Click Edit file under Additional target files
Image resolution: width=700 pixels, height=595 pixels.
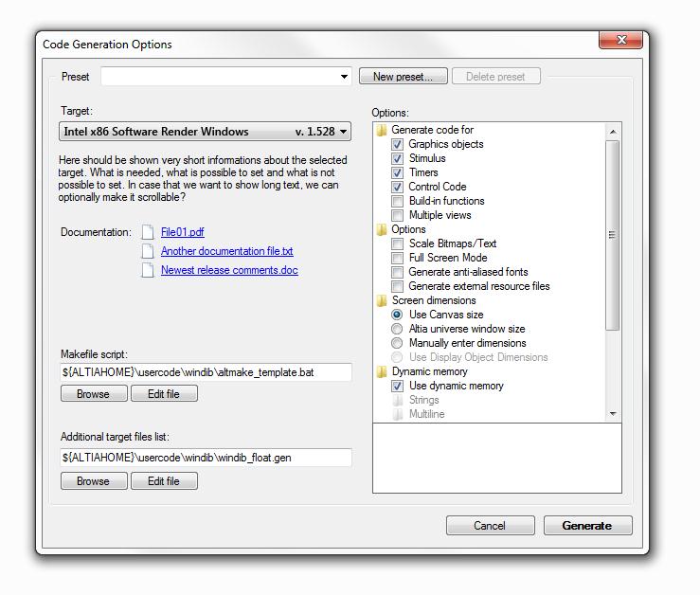pyautogui.click(x=164, y=481)
